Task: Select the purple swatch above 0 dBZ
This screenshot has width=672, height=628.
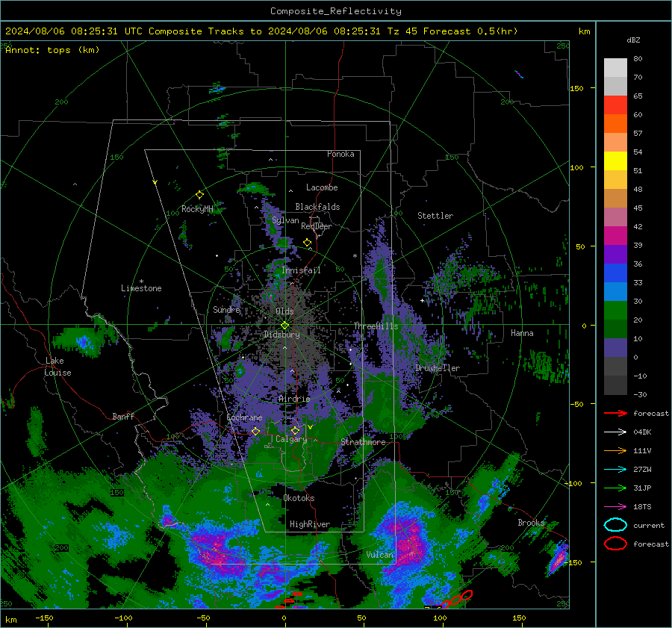Action: tap(615, 348)
